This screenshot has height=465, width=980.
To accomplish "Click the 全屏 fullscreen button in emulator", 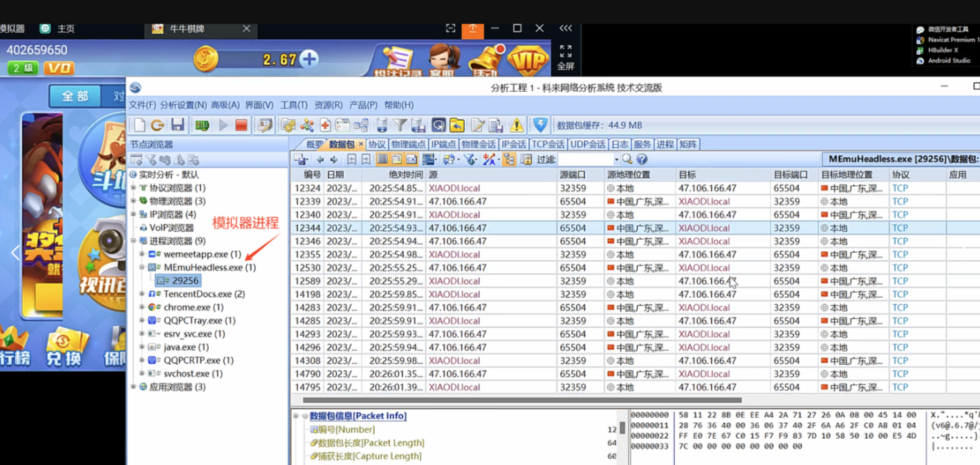I will pos(566,58).
